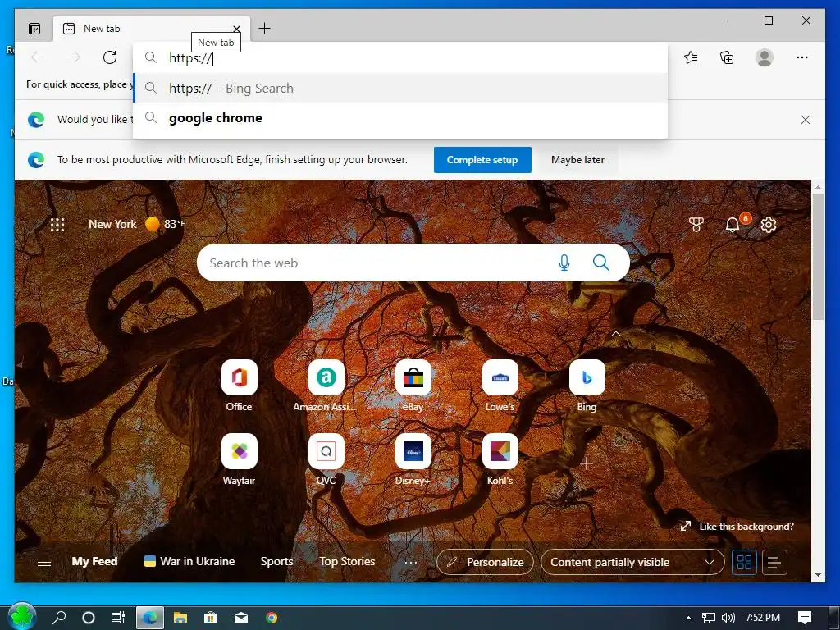Open a new tab with plus button
The image size is (840, 630).
[265, 29]
